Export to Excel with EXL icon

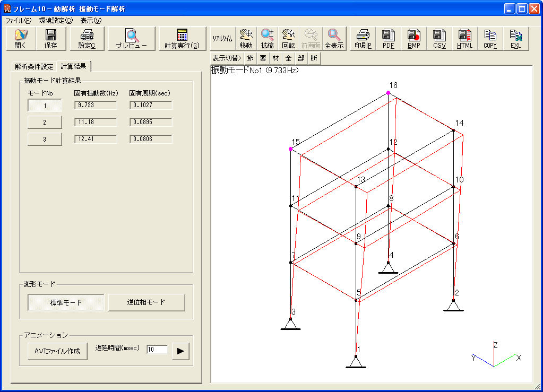coord(515,39)
